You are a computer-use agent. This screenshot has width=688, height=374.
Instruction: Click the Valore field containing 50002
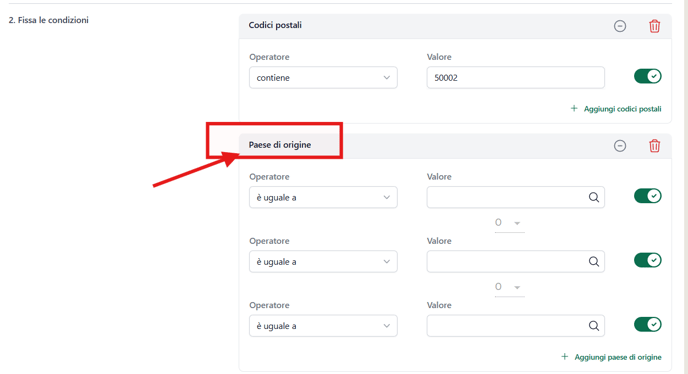[516, 78]
